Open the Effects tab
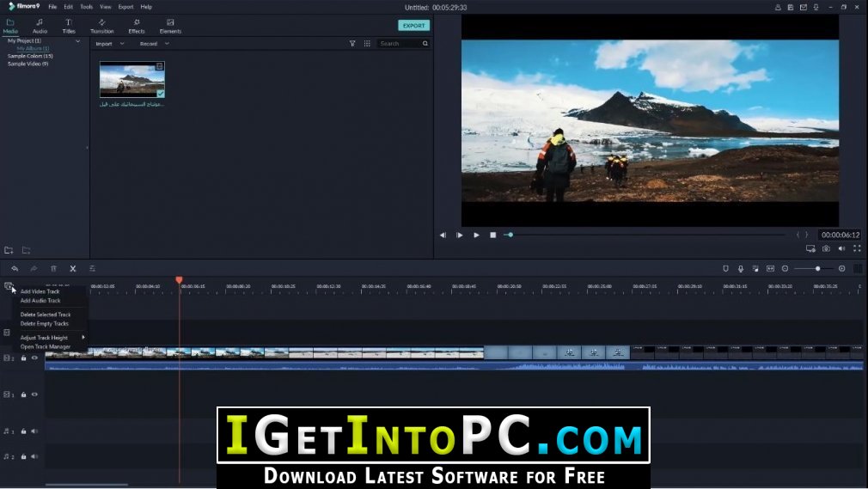Viewport: 868px width, 489px height. tap(136, 26)
